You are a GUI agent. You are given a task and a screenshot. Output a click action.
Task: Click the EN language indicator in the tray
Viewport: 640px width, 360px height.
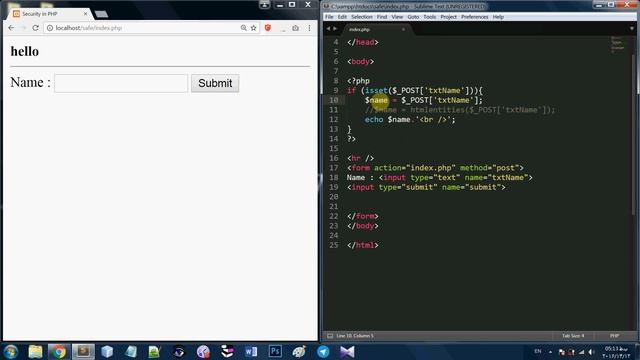[538, 351]
